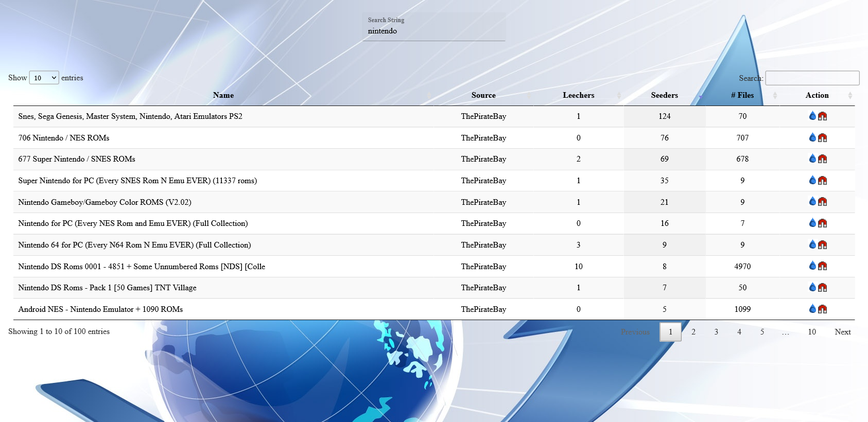Jump to pagination page 10
This screenshot has height=422, width=868.
point(812,332)
